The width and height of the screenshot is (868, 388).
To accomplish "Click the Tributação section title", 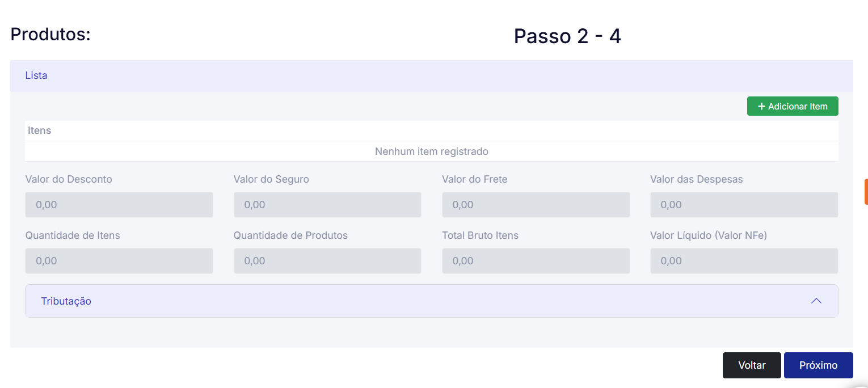I will click(x=66, y=301).
